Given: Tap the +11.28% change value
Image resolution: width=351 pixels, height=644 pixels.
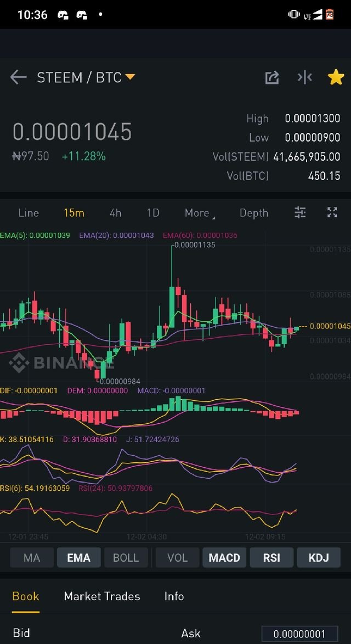Looking at the screenshot, I should coord(84,156).
